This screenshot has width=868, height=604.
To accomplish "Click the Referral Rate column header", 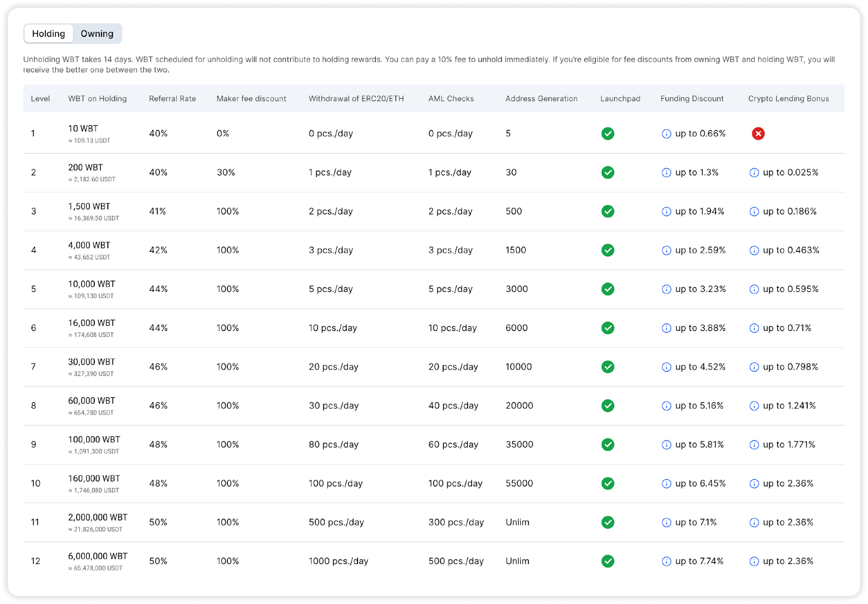I will 172,99.
